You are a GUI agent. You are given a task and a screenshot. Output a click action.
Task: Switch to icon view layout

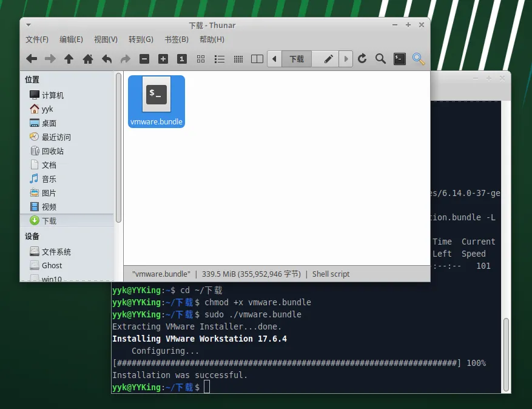[x=201, y=59]
